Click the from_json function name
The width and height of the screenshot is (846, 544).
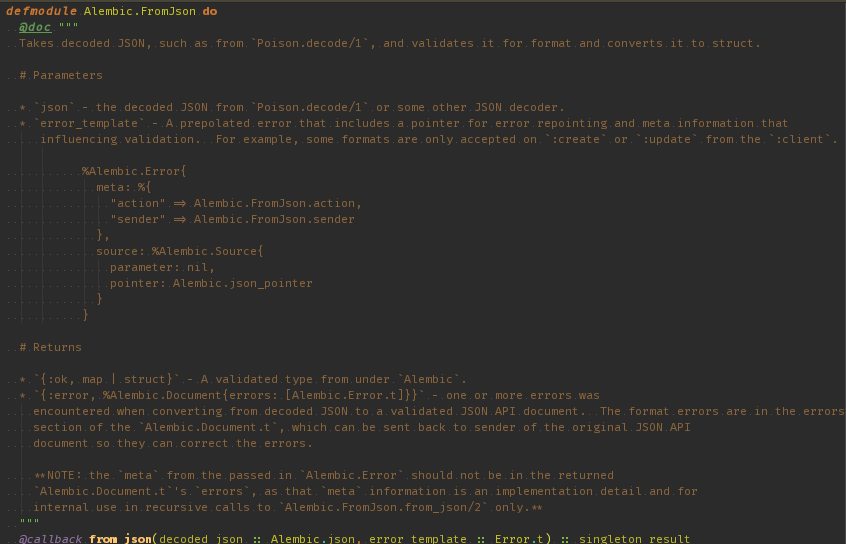click(120, 538)
